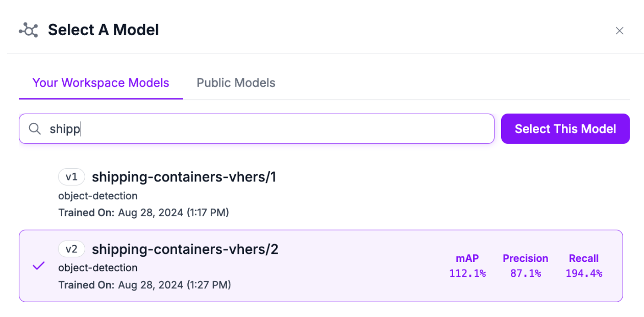Viewport: 644px width, 317px height.
Task: Click object-detection label under the v1 model
Action: pos(97,196)
